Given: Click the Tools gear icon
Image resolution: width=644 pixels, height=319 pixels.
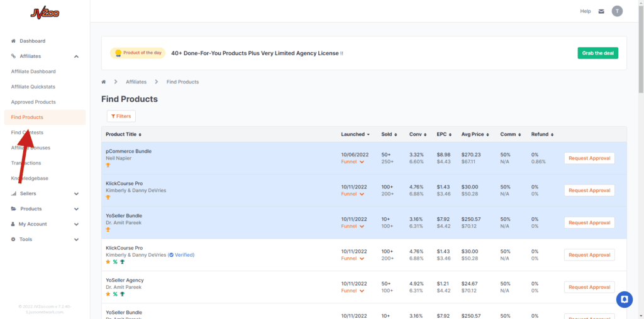Looking at the screenshot, I should tap(13, 239).
